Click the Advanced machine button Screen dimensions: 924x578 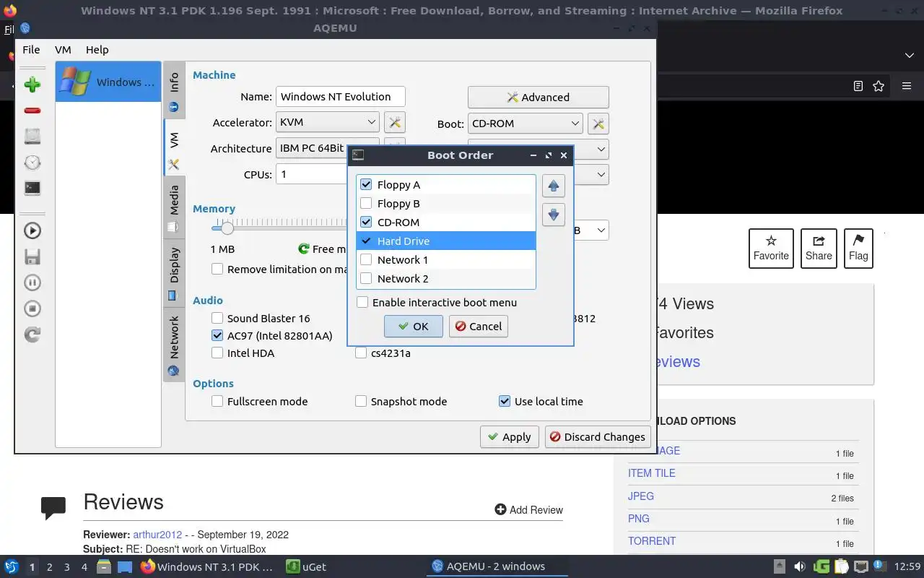pyautogui.click(x=539, y=97)
